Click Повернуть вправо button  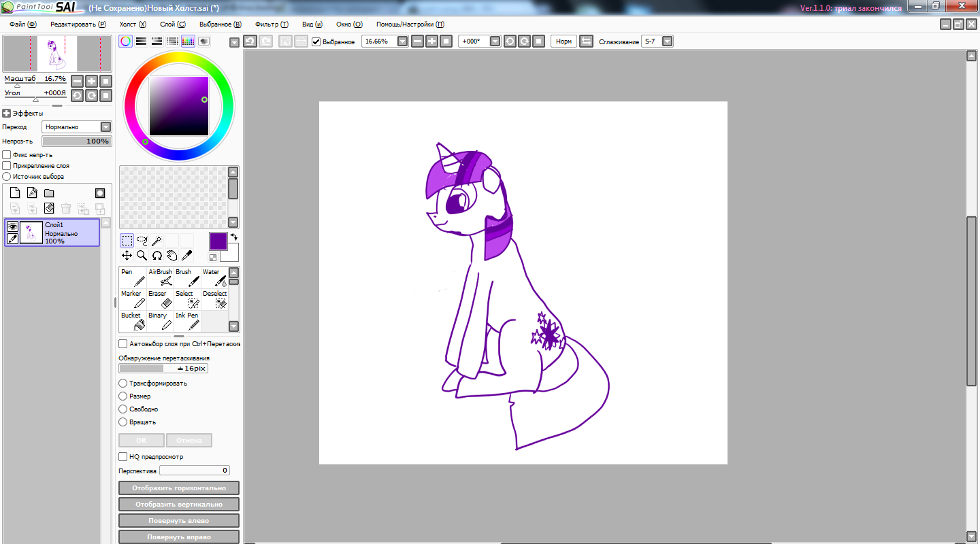[179, 537]
